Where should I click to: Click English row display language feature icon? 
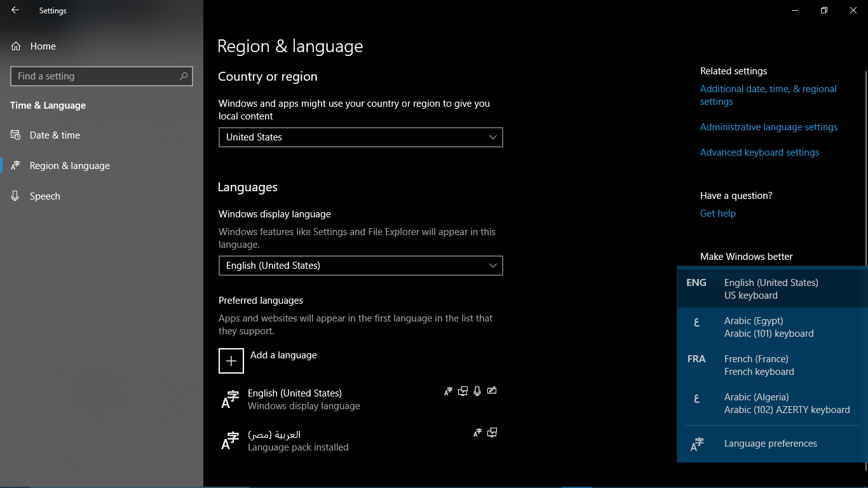tap(449, 391)
